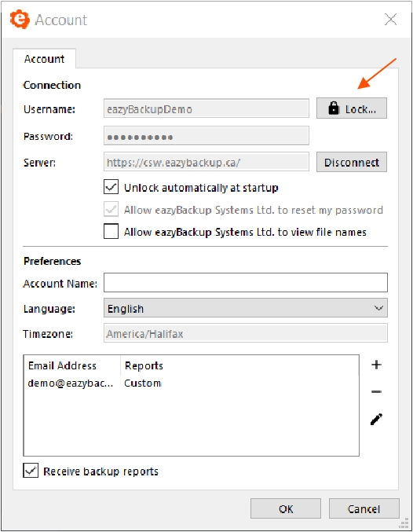Viewport: 413px width, 532px height.
Task: Confirm changes with OK button
Action: tap(286, 508)
